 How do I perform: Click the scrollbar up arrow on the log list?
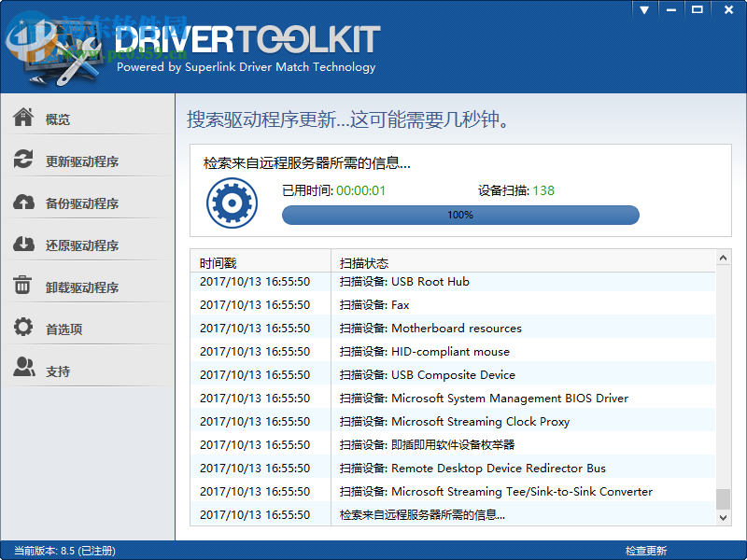pos(722,259)
